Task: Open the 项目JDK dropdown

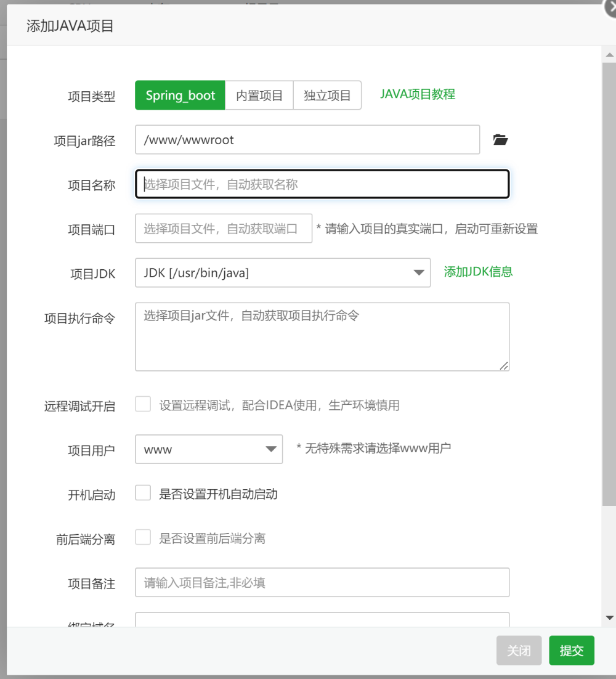Action: [283, 273]
